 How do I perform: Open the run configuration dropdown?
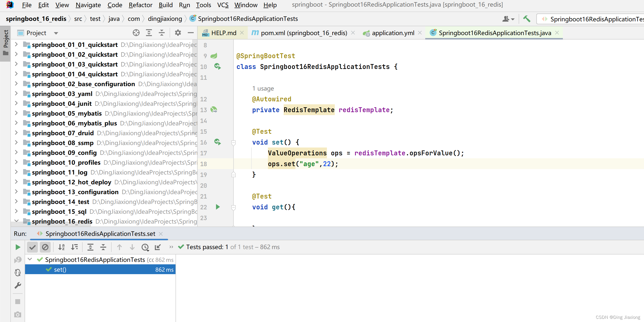[590, 19]
